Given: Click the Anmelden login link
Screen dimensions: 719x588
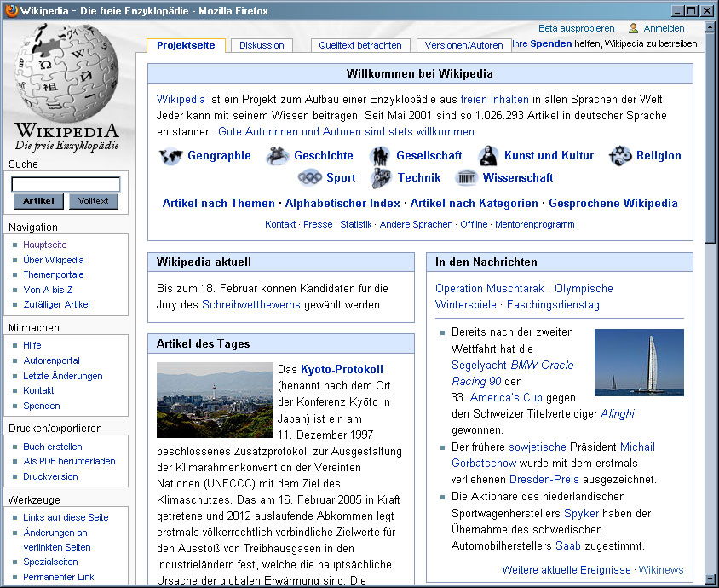Looking at the screenshot, I should tap(664, 28).
